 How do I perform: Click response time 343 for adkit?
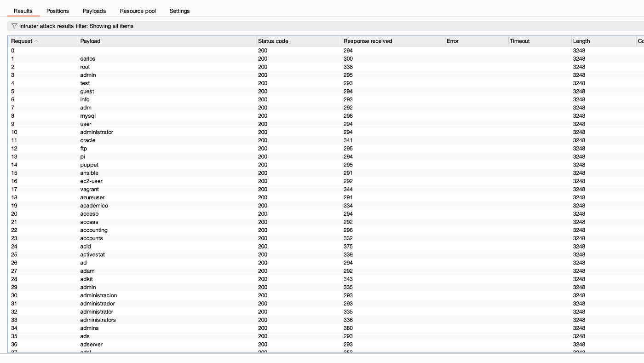[348, 279]
